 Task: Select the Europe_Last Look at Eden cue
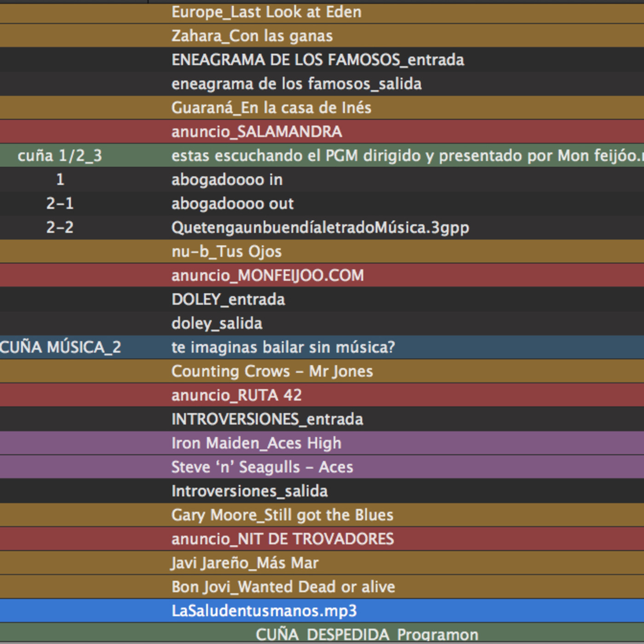[266, 12]
